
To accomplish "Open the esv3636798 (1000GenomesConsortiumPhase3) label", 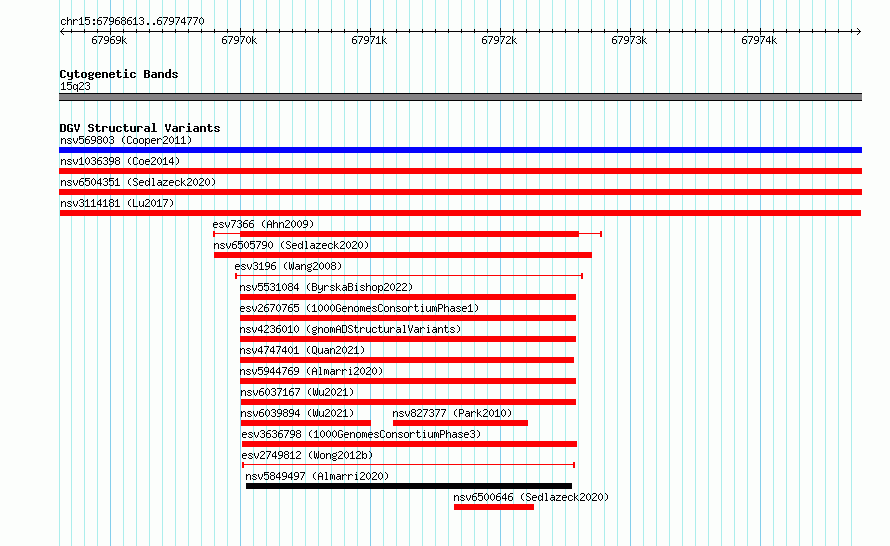I will coord(361,434).
